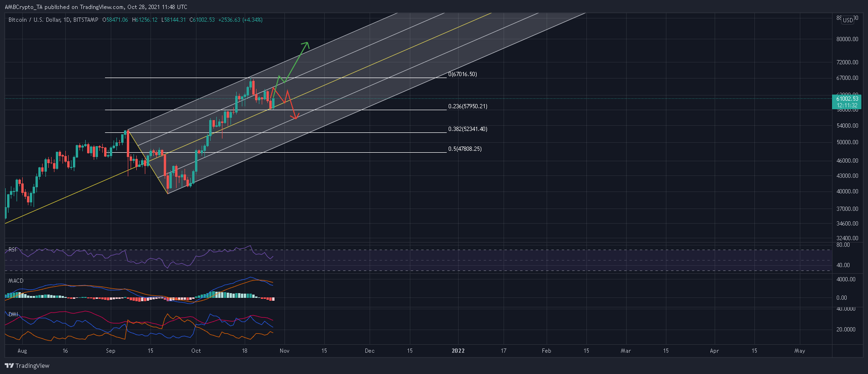Click the 40000.00 price axis label
Image resolution: width=868 pixels, height=374 pixels.
[x=847, y=192]
